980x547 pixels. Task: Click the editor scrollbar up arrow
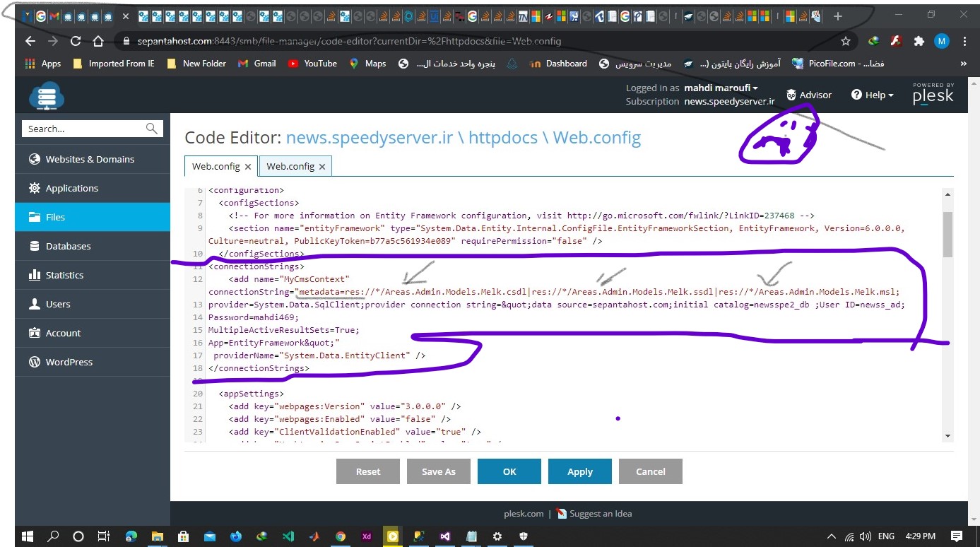[947, 194]
